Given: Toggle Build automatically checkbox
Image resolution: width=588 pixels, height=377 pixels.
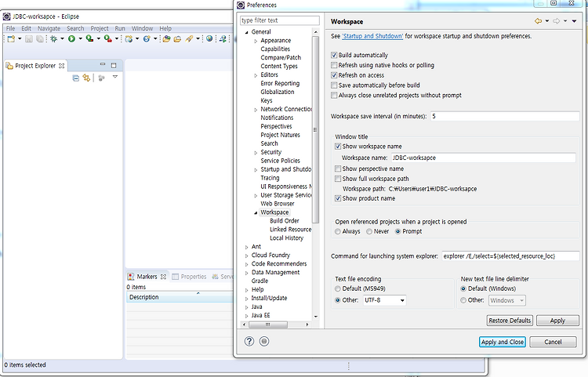Looking at the screenshot, I should pos(334,55).
